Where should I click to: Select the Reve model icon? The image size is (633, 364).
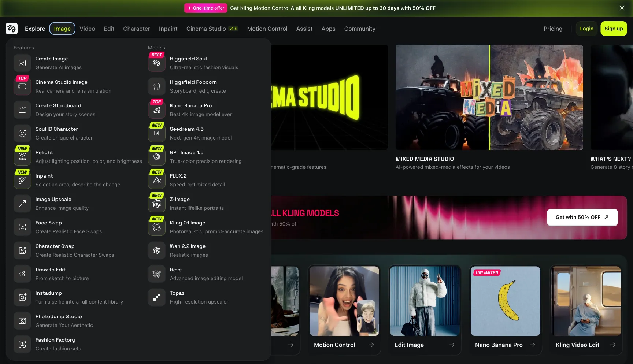157,274
